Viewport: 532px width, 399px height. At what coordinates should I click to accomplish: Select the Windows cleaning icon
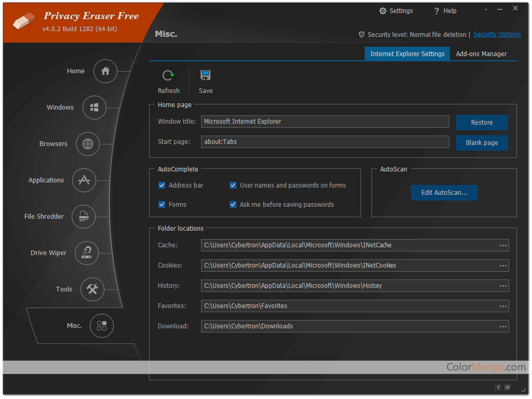[95, 108]
